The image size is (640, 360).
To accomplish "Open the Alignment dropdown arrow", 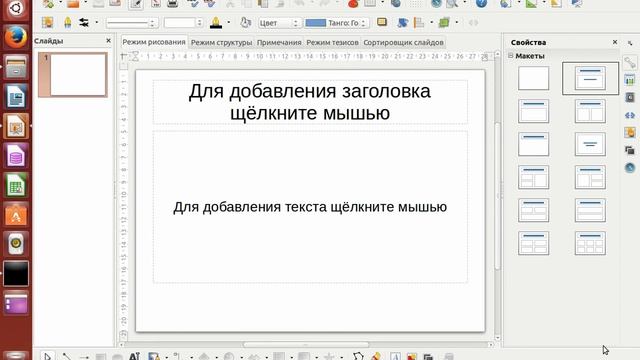I will pyautogui.click(x=432, y=22).
